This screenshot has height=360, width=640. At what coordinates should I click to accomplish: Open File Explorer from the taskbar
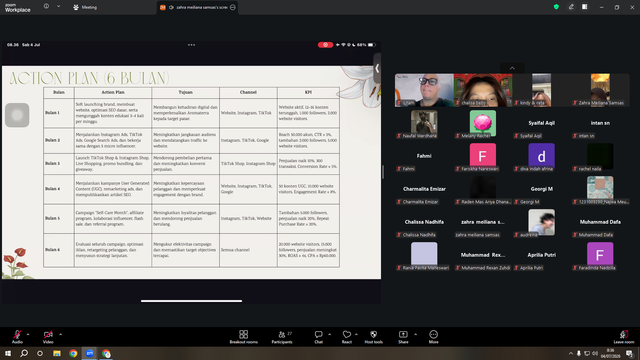(57, 353)
